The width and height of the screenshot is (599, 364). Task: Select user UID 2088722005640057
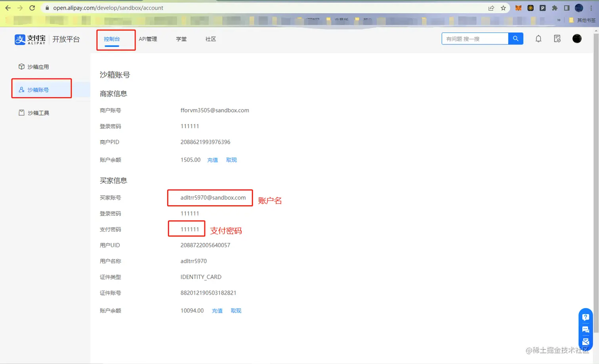[205, 245]
